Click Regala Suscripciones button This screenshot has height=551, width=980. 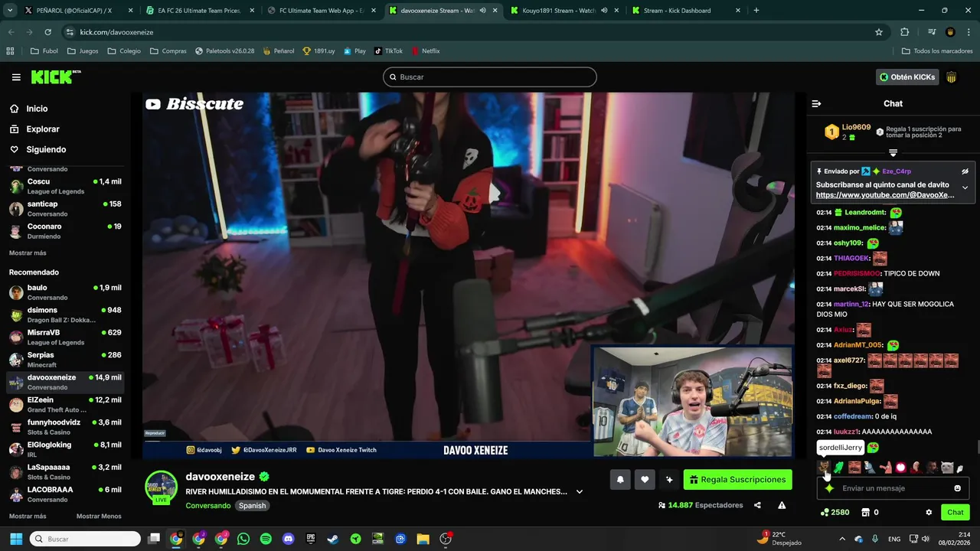[x=737, y=480]
